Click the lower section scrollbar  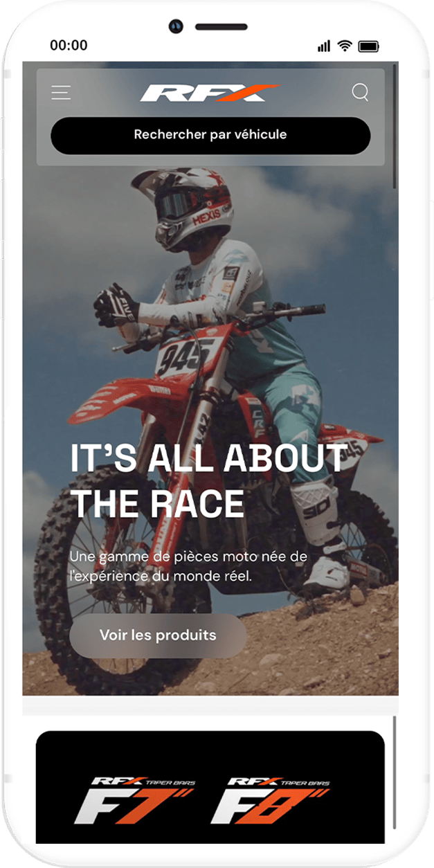click(x=395, y=772)
